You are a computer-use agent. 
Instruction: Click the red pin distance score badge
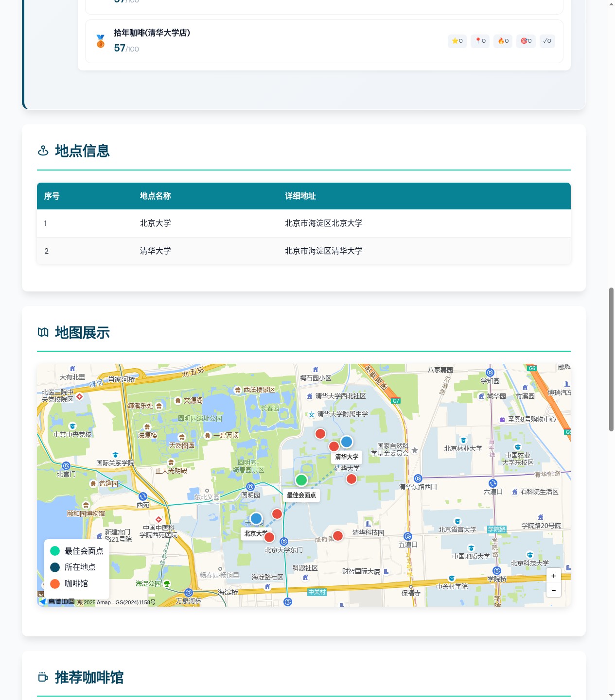480,41
